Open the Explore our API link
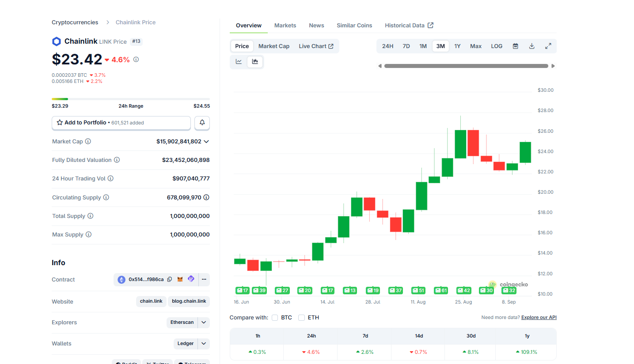This screenshot has width=634, height=364. (x=539, y=318)
